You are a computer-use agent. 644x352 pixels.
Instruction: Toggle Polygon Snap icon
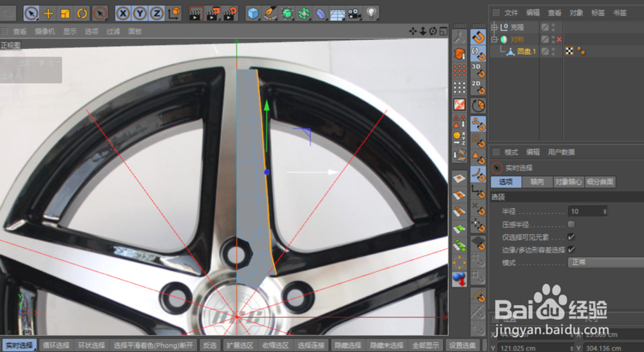478,157
